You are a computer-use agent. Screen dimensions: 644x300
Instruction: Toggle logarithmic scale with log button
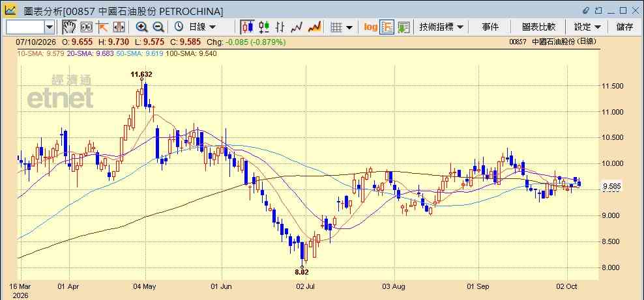(x=370, y=27)
